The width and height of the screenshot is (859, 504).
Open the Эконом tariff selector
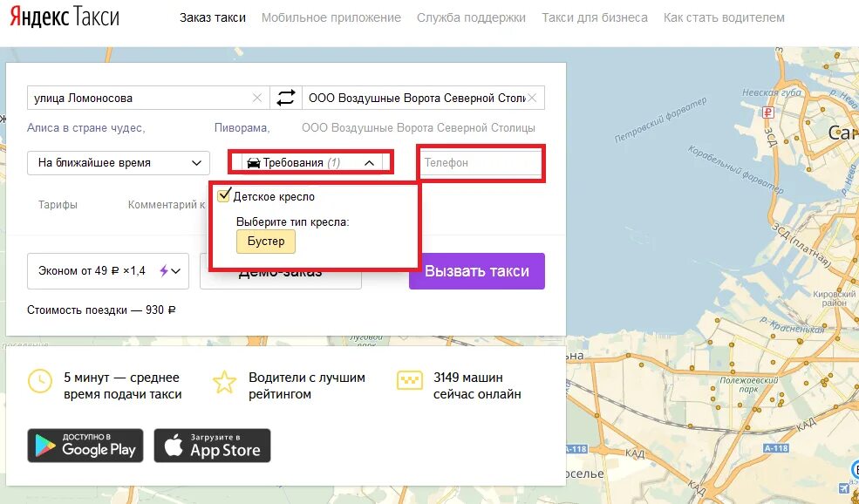108,270
